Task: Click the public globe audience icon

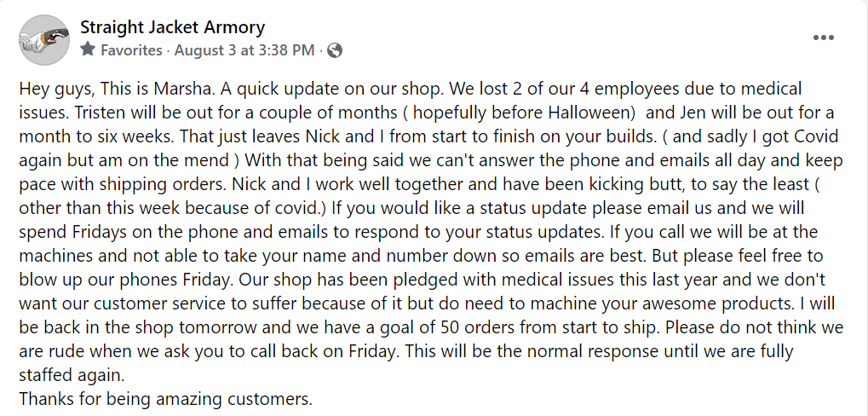Action: (335, 50)
